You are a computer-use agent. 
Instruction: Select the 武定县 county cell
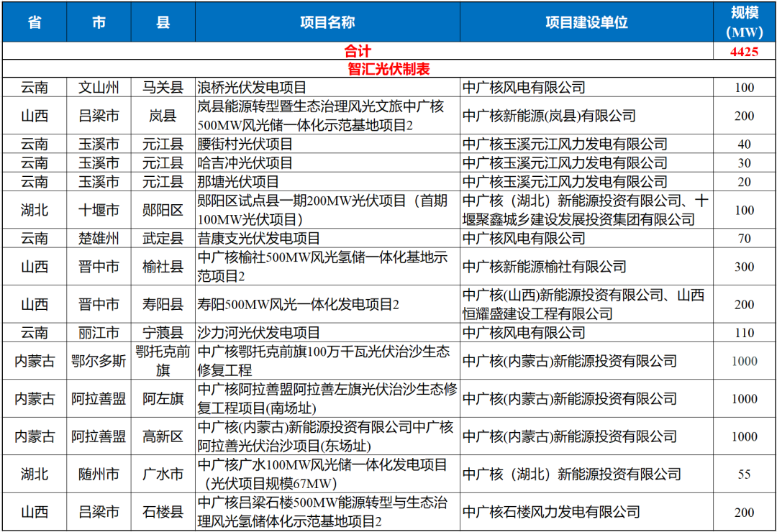pos(163,238)
